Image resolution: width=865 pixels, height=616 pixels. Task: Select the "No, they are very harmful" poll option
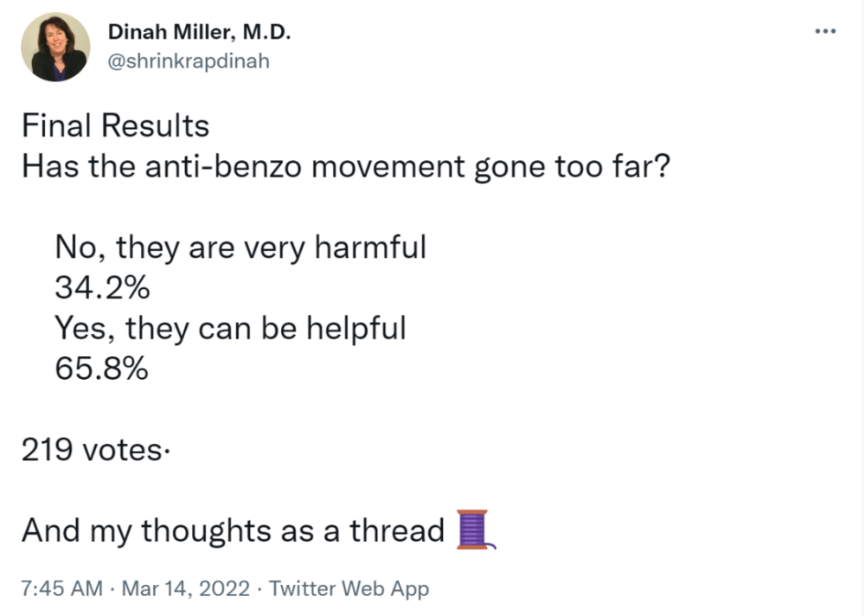(240, 247)
